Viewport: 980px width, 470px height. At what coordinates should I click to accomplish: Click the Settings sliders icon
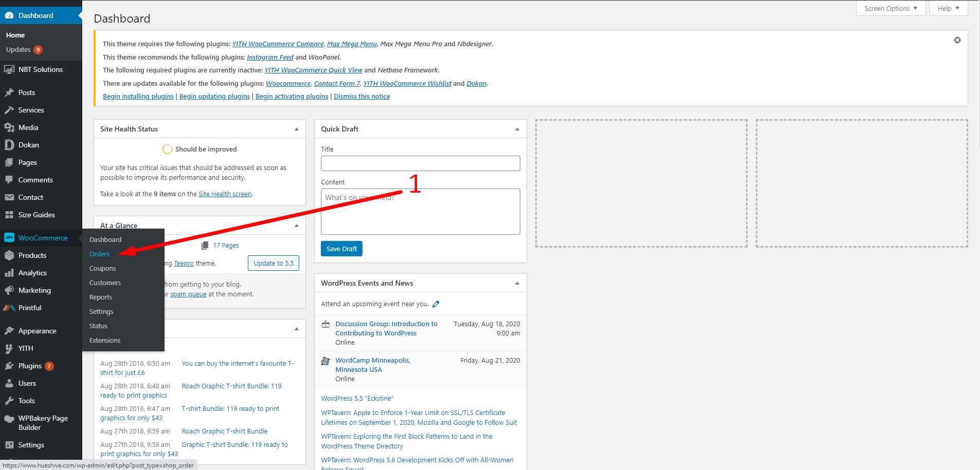9,445
